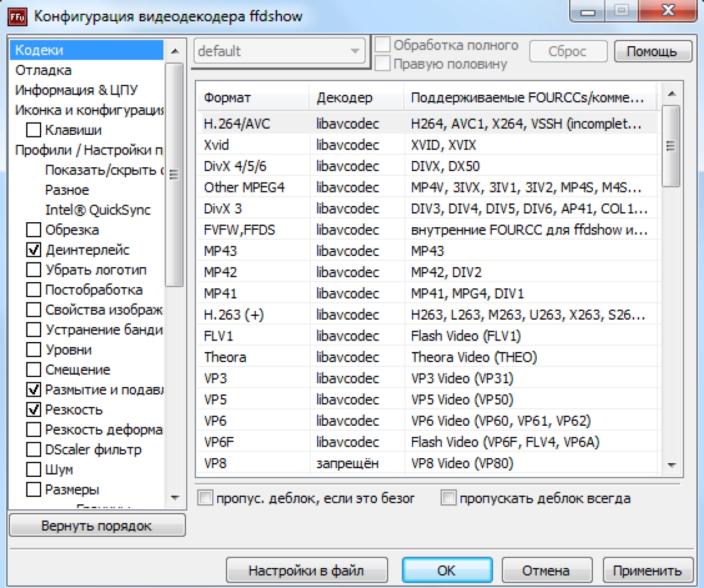Viewport: 704px width, 588px height.
Task: Enable the DScaler фильтр checkbox
Action: coord(34,449)
